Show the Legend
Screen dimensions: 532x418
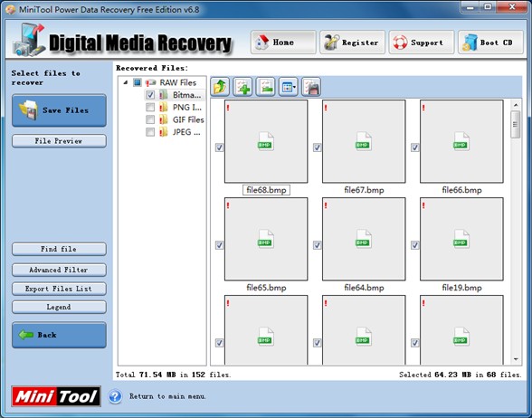tap(59, 307)
